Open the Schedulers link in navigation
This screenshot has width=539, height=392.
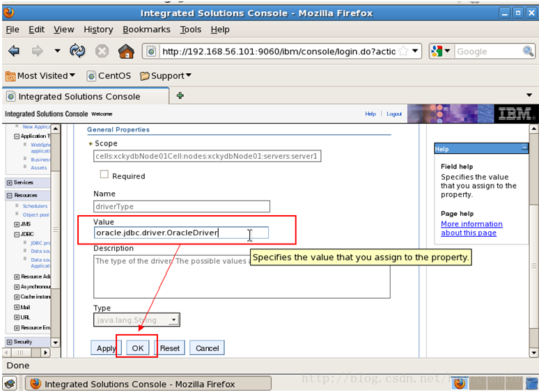[35, 206]
